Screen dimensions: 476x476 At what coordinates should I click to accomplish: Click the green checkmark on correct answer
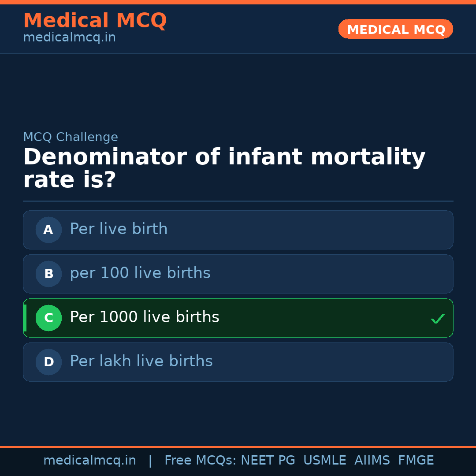pos(438,318)
